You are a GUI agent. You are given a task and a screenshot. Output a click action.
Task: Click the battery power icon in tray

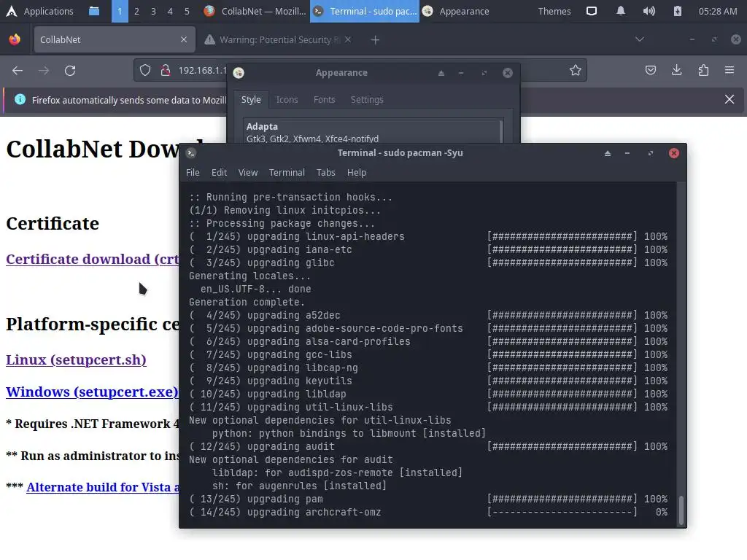click(678, 11)
